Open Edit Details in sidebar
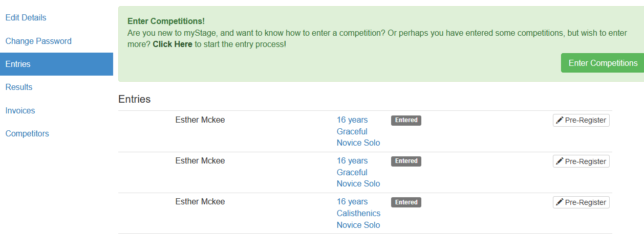The image size is (644, 234). 26,18
